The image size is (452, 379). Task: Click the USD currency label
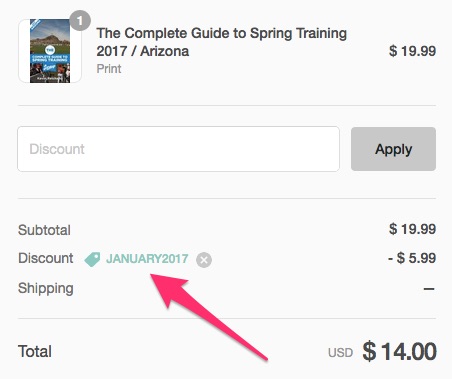tap(340, 353)
